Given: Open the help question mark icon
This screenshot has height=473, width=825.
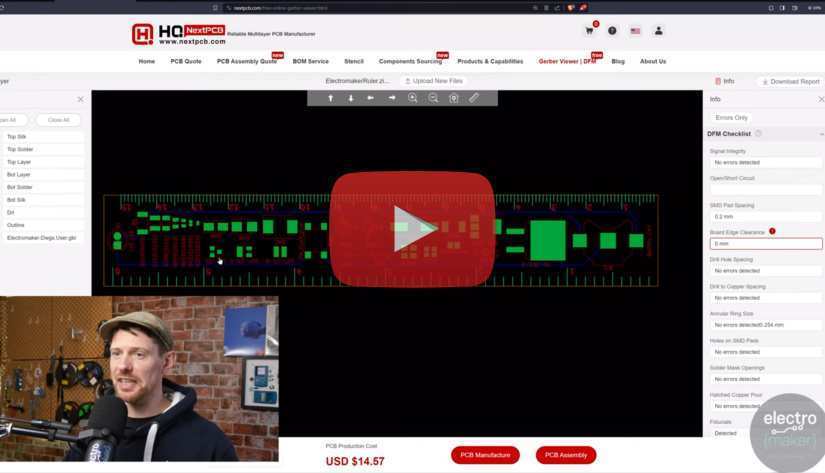Looking at the screenshot, I should (612, 31).
